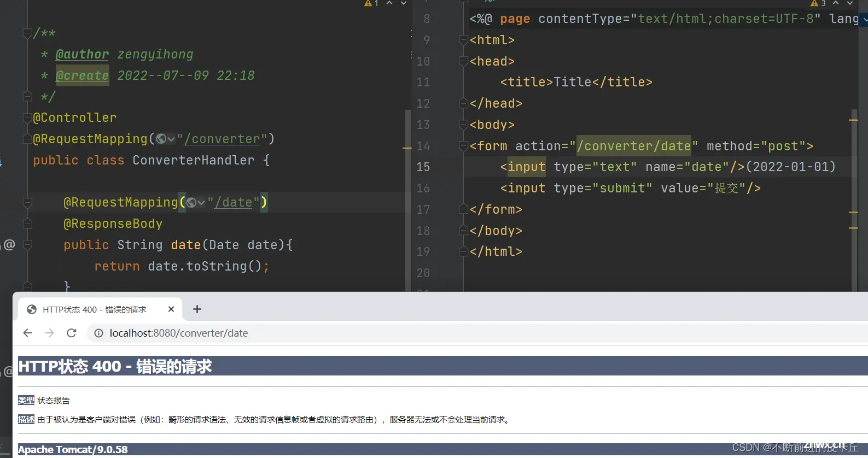868x458 pixels.
Task: Click ConverterHandler class name
Action: tap(194, 160)
